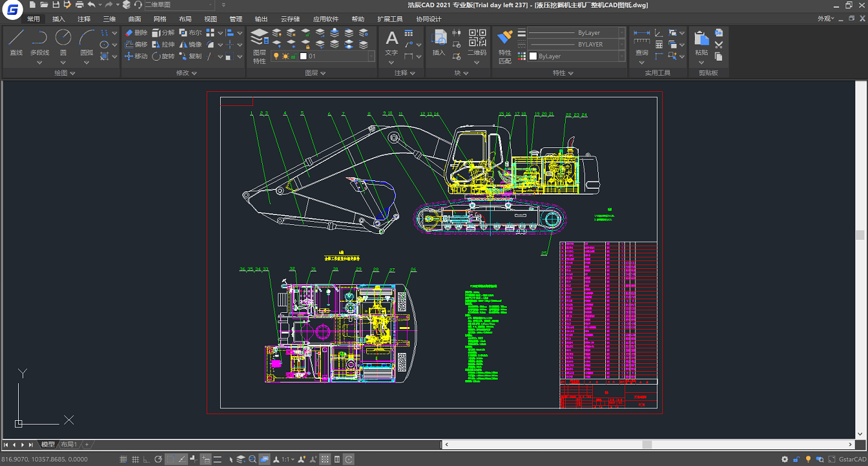
Task: Toggle the lock icon on layer 01
Action: click(294, 57)
